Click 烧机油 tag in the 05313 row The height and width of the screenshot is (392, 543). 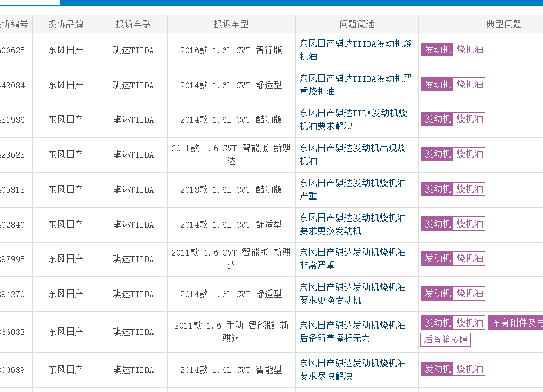469,189
